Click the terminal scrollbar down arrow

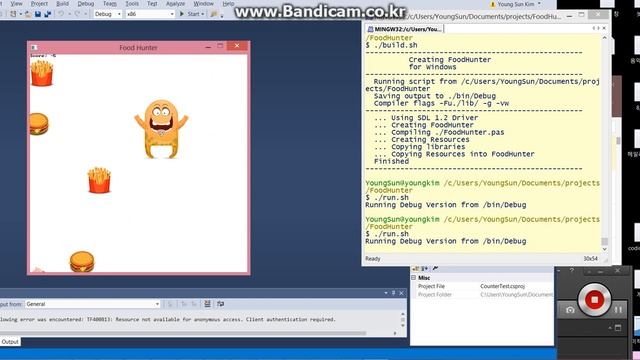[x=604, y=249]
